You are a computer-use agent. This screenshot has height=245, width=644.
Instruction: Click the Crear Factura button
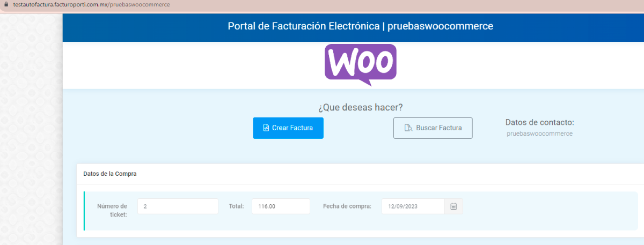coord(288,128)
